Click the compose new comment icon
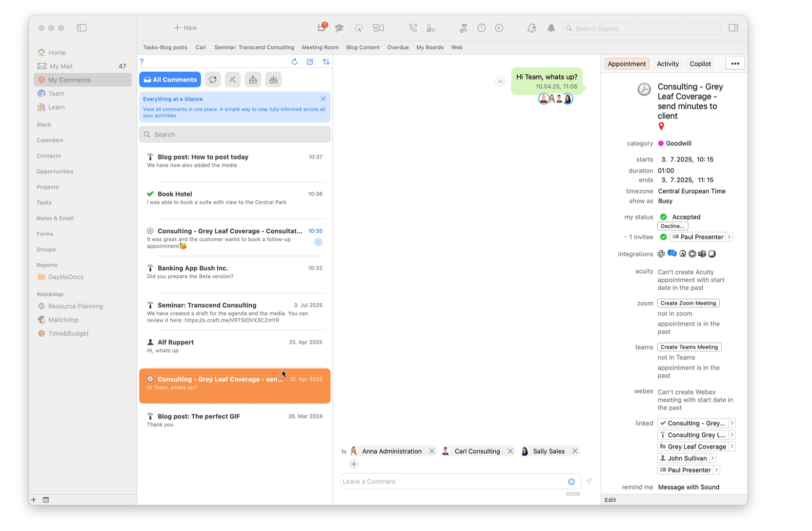 click(310, 61)
